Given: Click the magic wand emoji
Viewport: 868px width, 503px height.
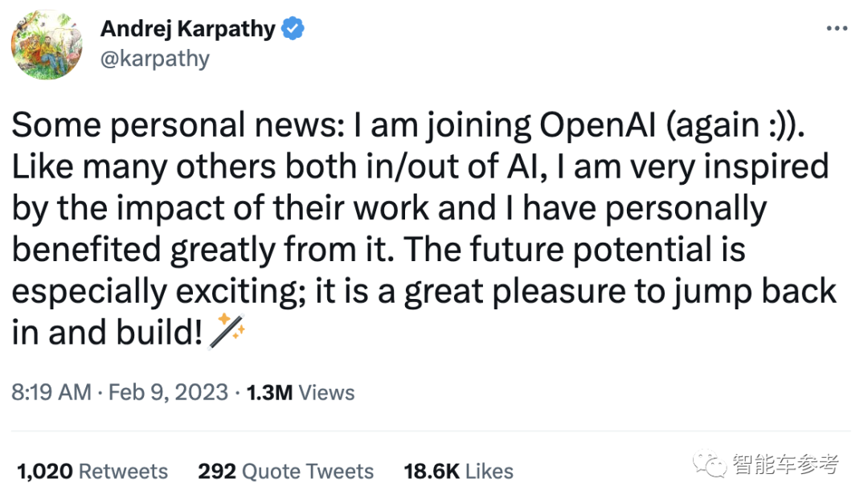Looking at the screenshot, I should click(225, 332).
